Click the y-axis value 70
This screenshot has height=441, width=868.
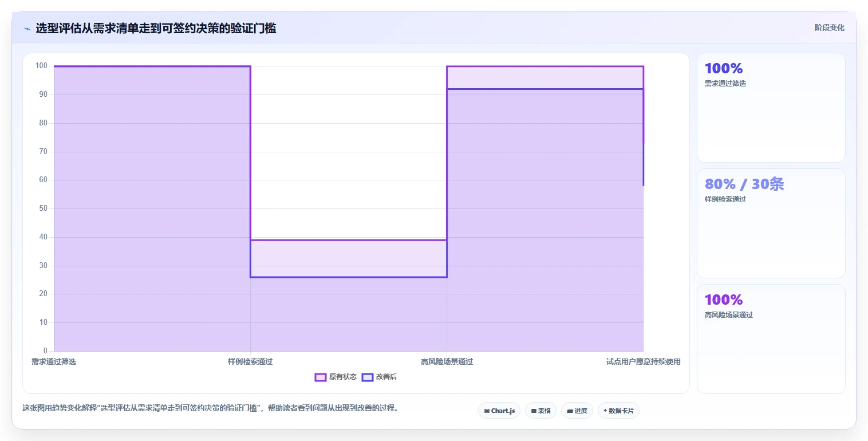44,152
